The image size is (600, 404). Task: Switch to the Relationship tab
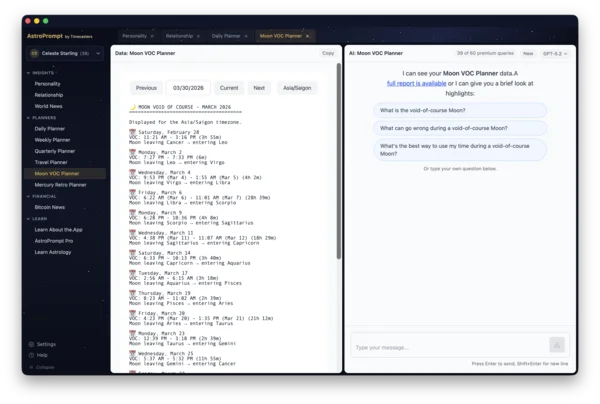[179, 36]
